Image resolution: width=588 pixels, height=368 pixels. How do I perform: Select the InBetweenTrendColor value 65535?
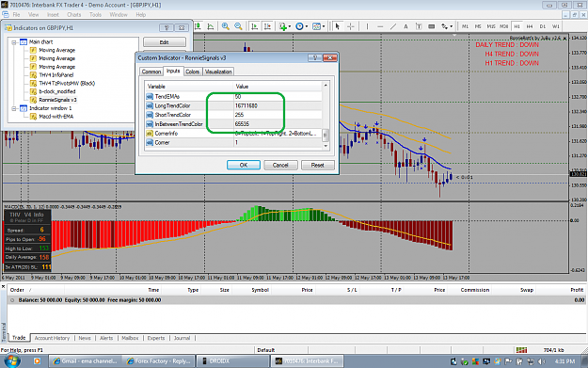pos(242,124)
